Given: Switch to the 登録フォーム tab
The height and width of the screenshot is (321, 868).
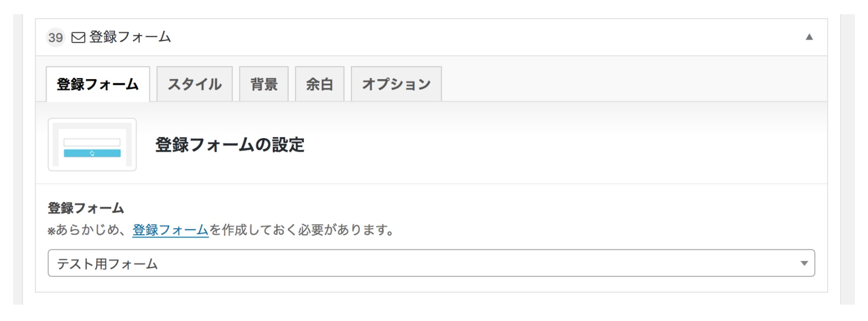Looking at the screenshot, I should (98, 84).
